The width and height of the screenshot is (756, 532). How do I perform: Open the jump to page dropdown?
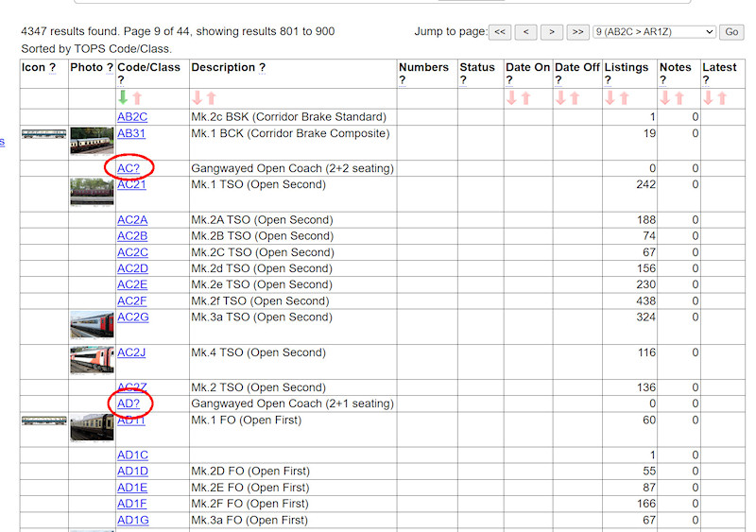pyautogui.click(x=653, y=32)
